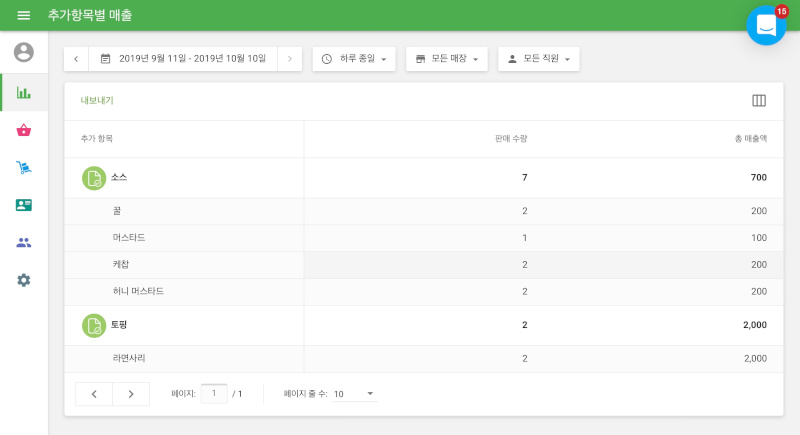Expand the 모든 직원 employee dropdown
This screenshot has height=435, width=800.
(538, 59)
